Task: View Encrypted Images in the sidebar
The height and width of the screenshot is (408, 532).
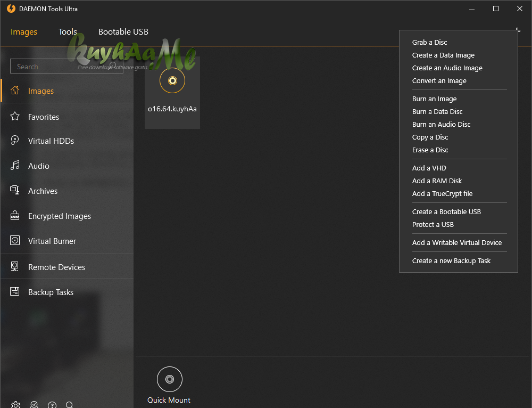Action: click(67, 216)
